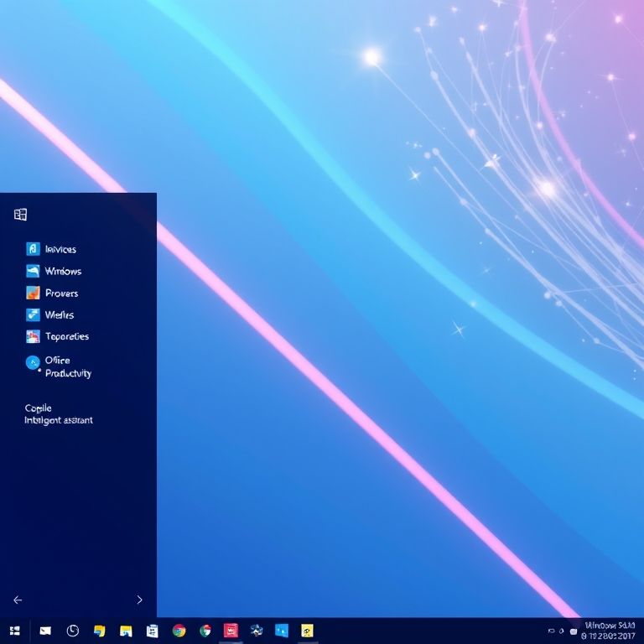Image resolution: width=644 pixels, height=644 pixels.
Task: Open the yellow sticky note taskbar icon
Action: pos(307,631)
